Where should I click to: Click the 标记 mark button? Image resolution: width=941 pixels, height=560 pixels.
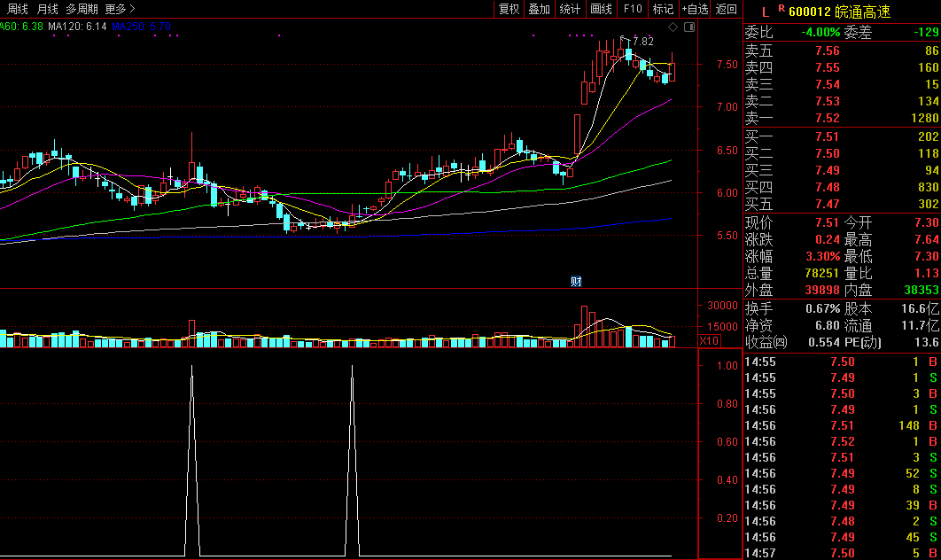pos(663,9)
